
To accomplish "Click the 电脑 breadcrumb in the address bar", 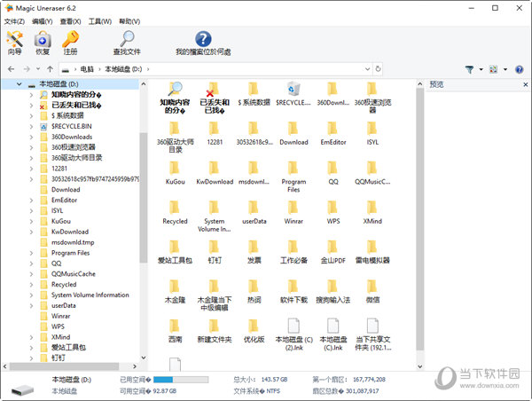I will (87, 69).
